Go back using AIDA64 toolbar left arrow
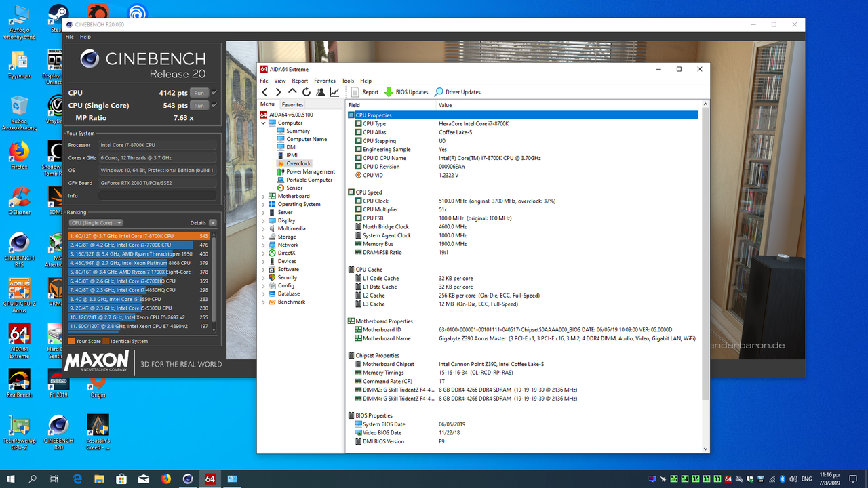 click(265, 92)
